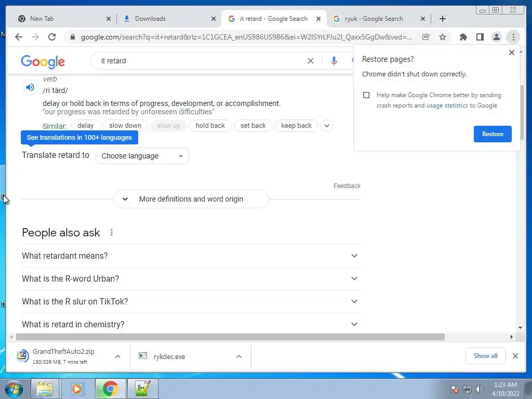The image size is (532, 399).
Task: Open the Extensions puzzle icon
Action: coord(463,37)
